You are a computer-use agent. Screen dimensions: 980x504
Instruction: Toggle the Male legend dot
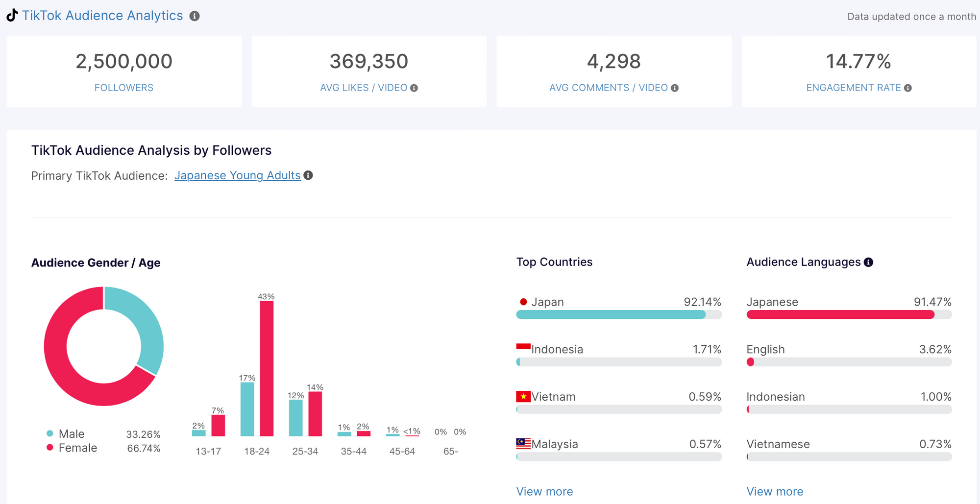(x=50, y=433)
